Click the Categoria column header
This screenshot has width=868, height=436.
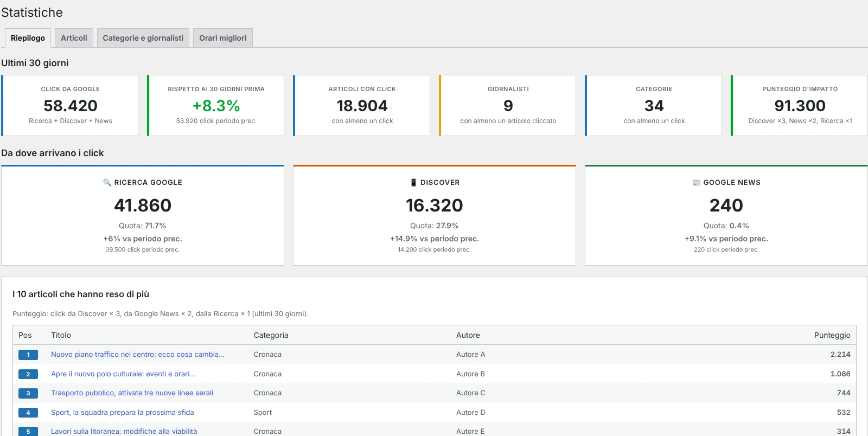[271, 335]
